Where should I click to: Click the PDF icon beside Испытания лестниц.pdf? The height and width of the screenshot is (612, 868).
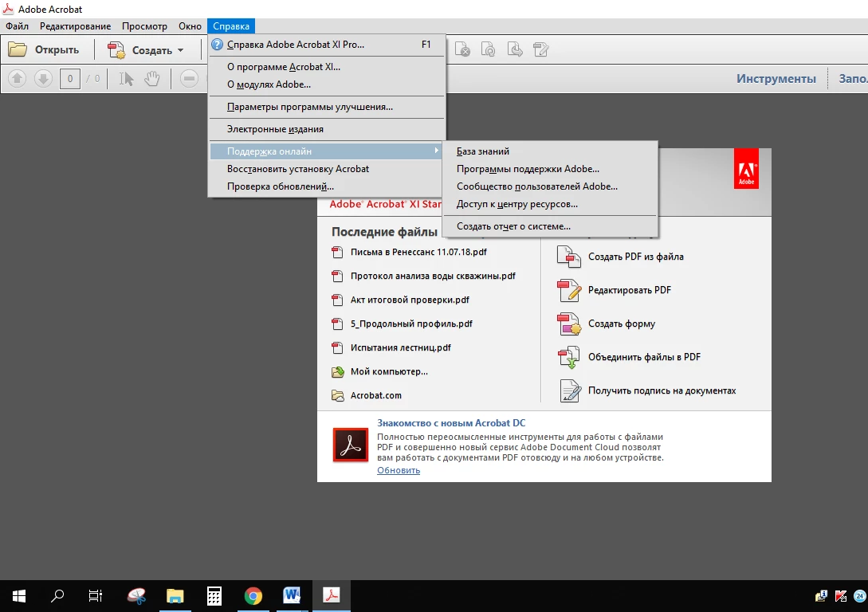(337, 348)
